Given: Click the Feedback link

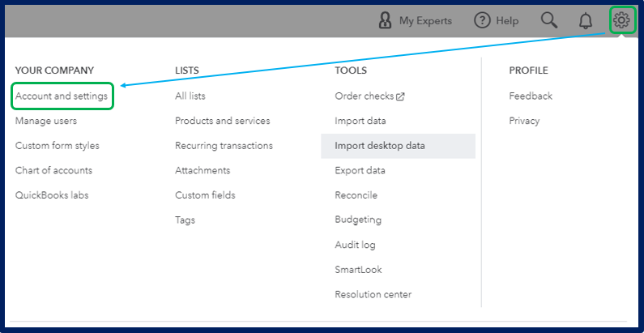Looking at the screenshot, I should click(x=531, y=96).
